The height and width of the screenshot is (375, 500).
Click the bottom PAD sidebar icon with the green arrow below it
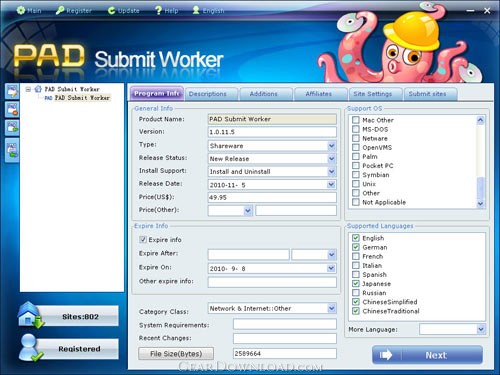click(12, 150)
